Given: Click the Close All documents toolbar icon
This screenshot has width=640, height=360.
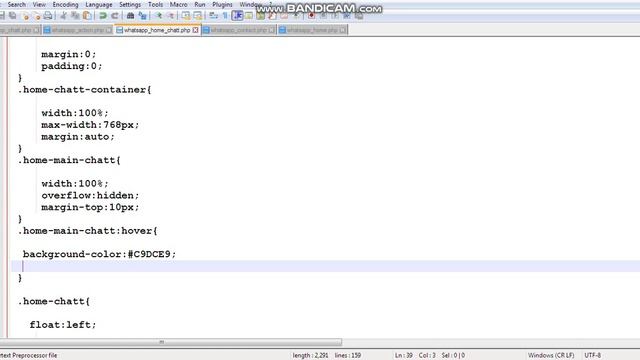Looking at the screenshot, I should coord(37,16).
